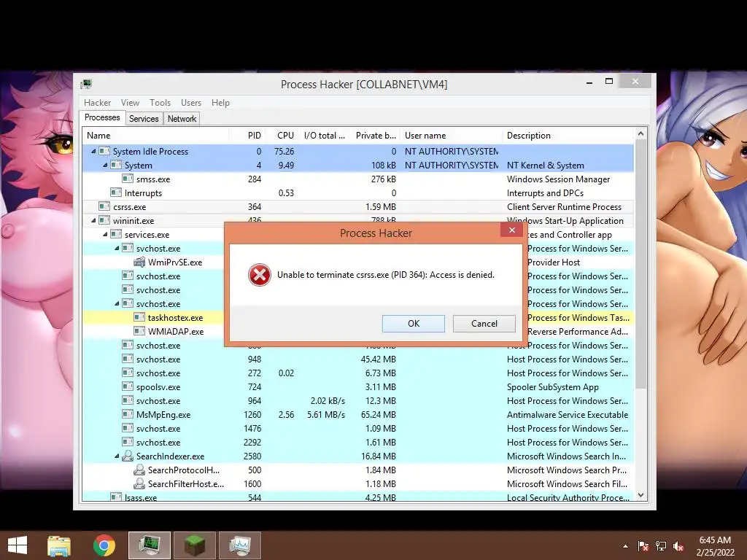Click the System Idle Process icon
The height and width of the screenshot is (560, 747).
[104, 151]
